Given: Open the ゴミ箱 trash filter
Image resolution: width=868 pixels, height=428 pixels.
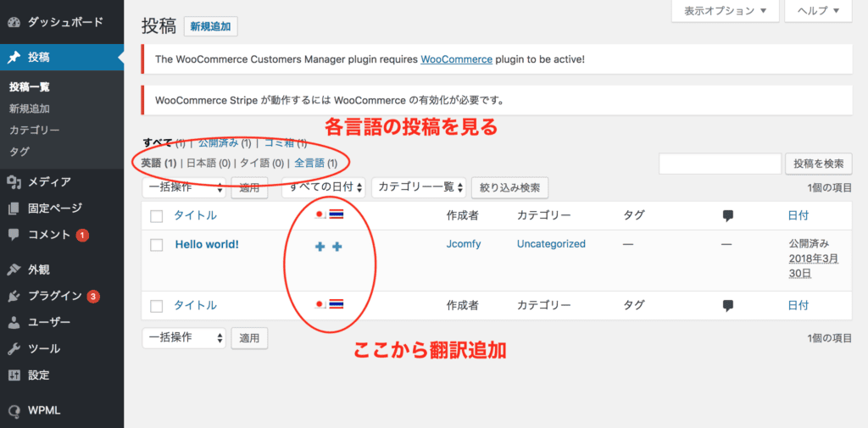Looking at the screenshot, I should pyautogui.click(x=280, y=143).
